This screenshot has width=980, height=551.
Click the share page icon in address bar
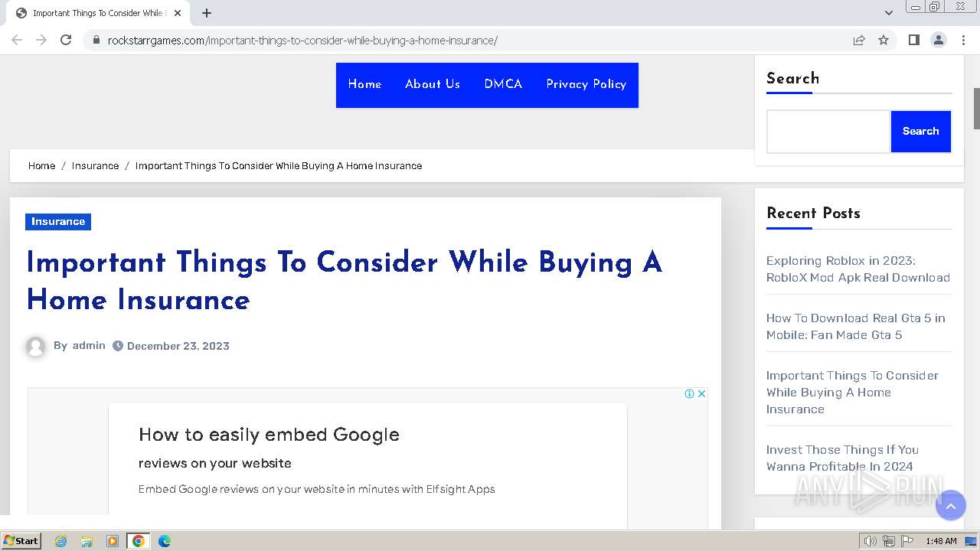[x=859, y=40]
